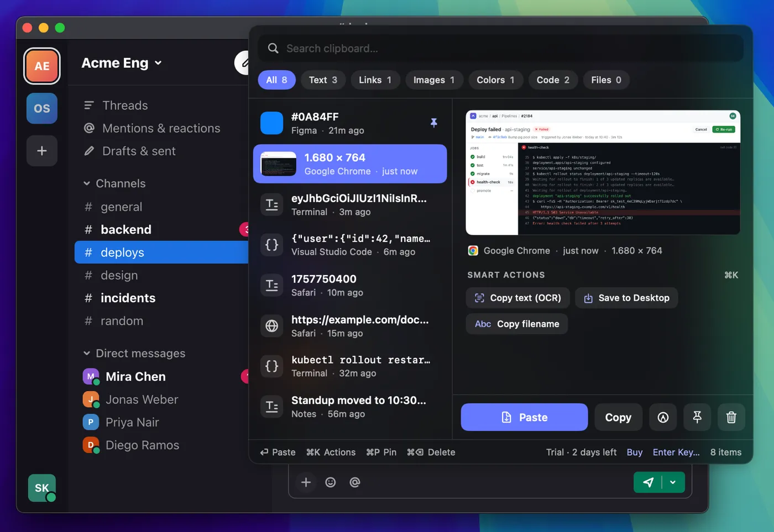
Task: Select the AE workspace icon
Action: point(42,66)
